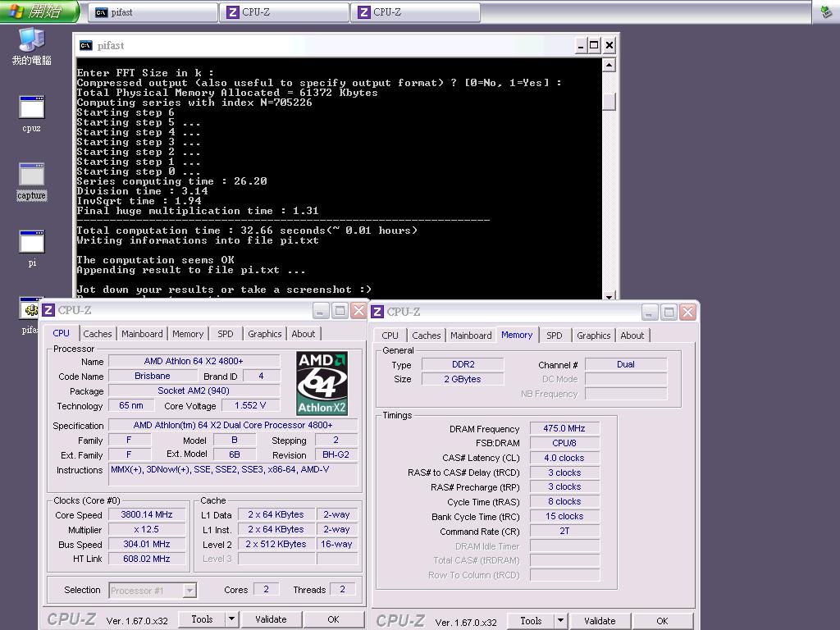
Task: Minimize the right CPU-Z window
Action: [x=650, y=313]
